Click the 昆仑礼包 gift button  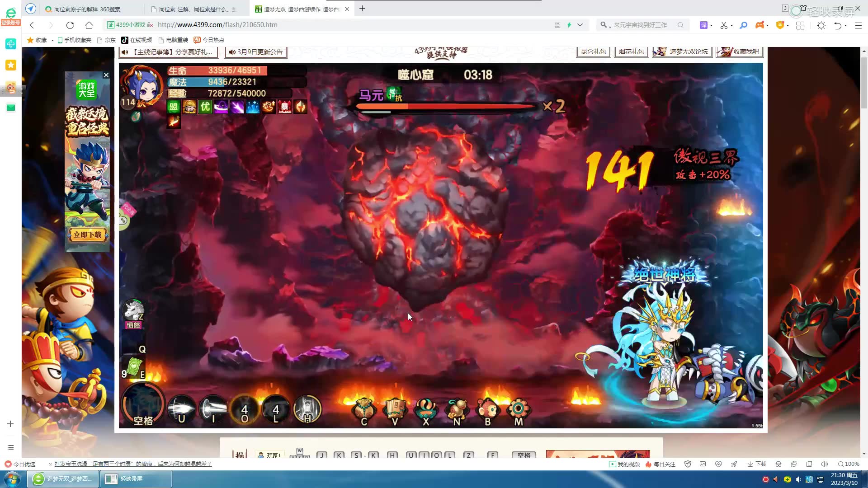[x=593, y=52]
